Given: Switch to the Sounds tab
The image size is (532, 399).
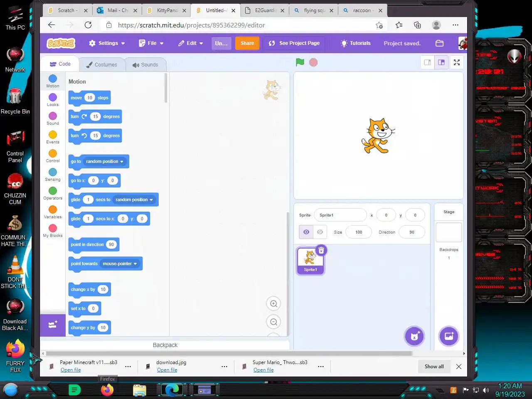Looking at the screenshot, I should 145,65.
